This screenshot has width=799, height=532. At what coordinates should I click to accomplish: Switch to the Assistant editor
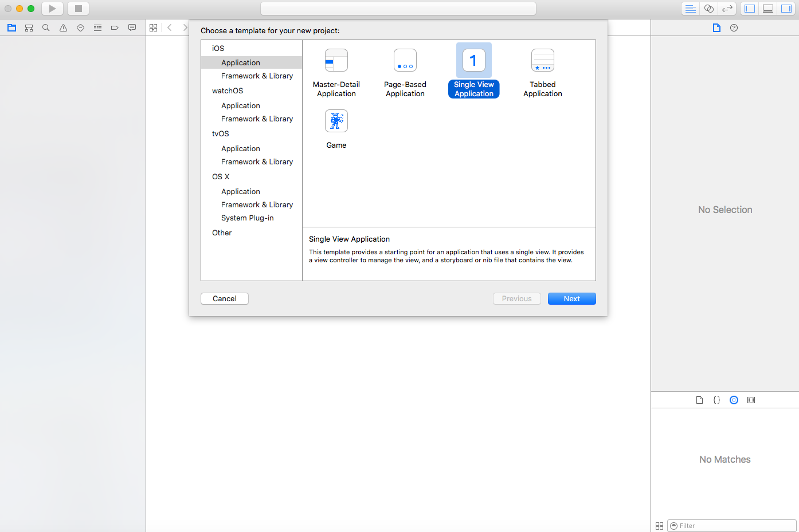[x=709, y=9]
